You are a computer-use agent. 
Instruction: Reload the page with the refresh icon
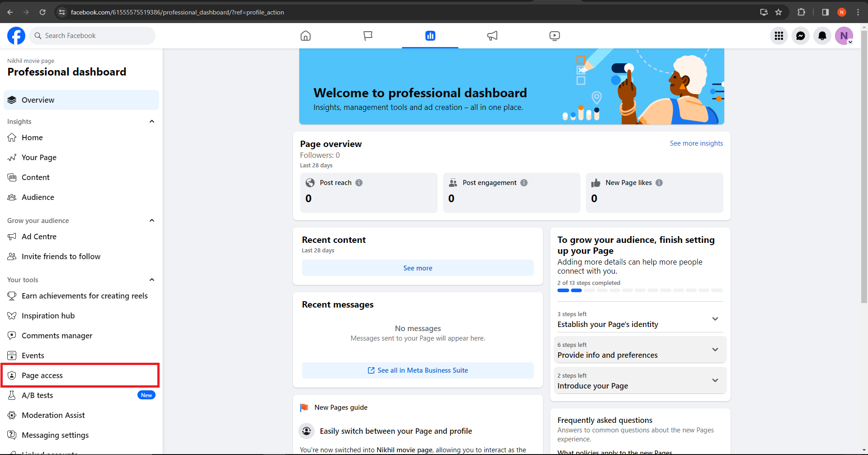(42, 12)
